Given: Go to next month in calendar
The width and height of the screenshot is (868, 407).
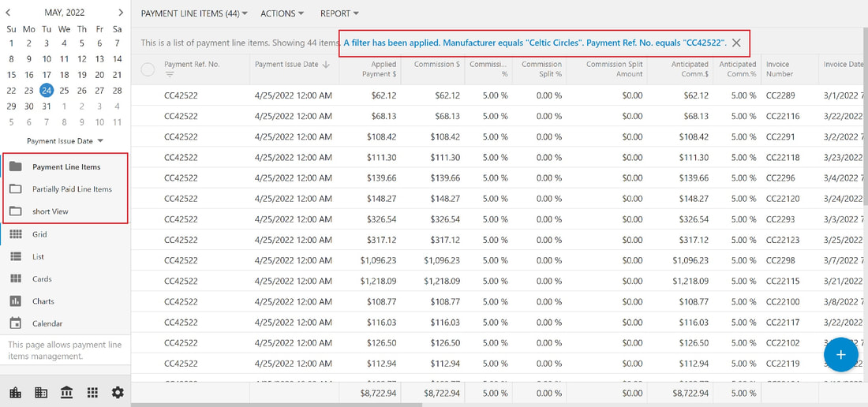Looking at the screenshot, I should tap(121, 12).
